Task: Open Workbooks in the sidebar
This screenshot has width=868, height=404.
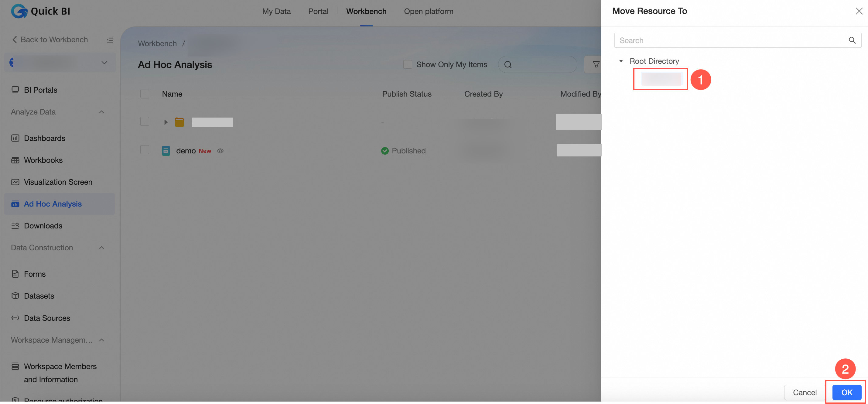Action: point(43,160)
